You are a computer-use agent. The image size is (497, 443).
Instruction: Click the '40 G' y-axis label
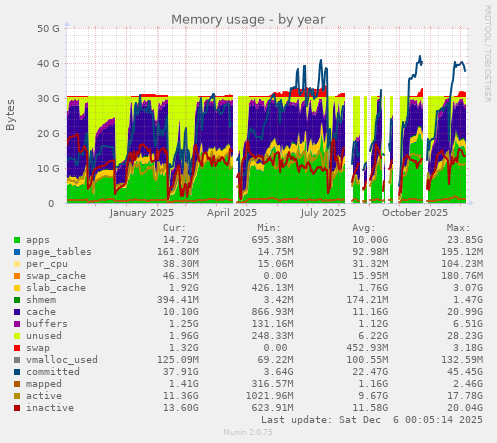pyautogui.click(x=48, y=64)
